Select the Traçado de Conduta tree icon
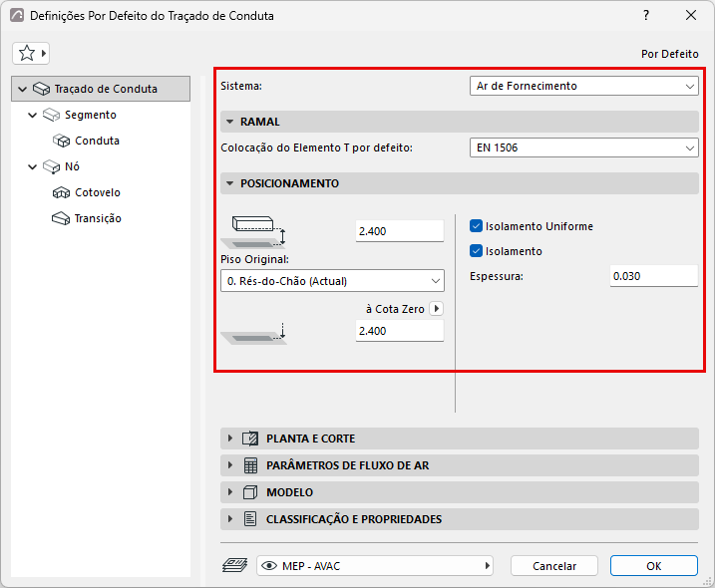This screenshot has height=588, width=715. coord(41,89)
